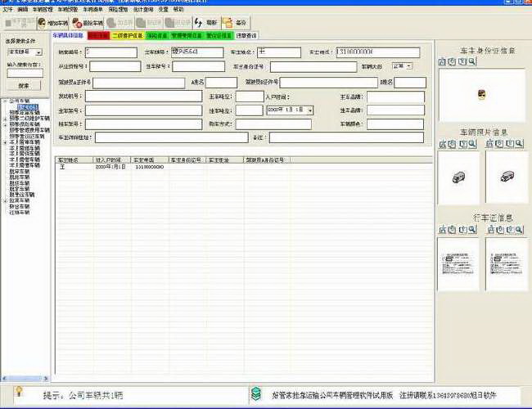The height and width of the screenshot is (409, 532).
Task: Click the 车主详细住址 input field
Action: (172, 137)
